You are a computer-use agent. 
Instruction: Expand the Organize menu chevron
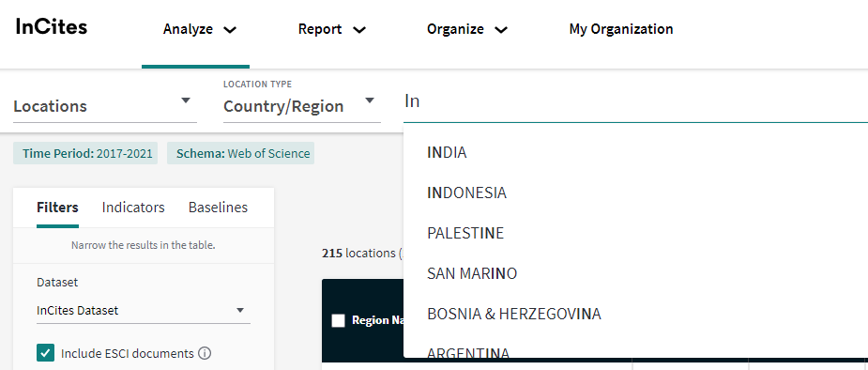click(501, 30)
